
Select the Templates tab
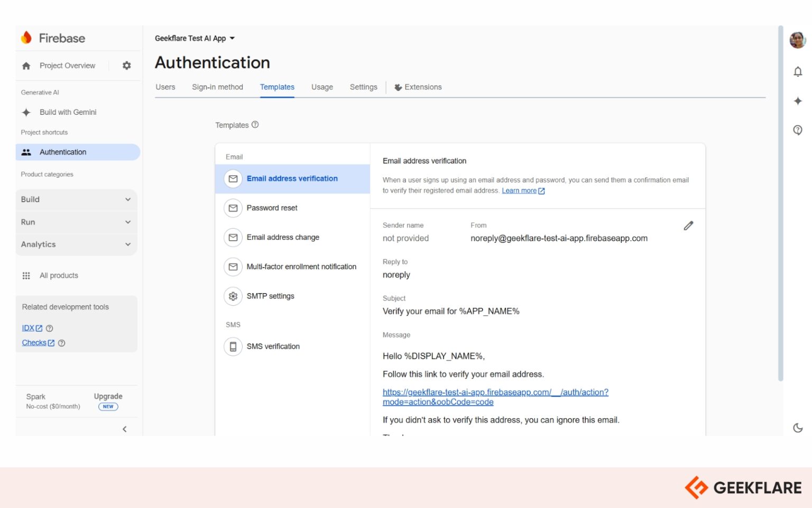(277, 87)
